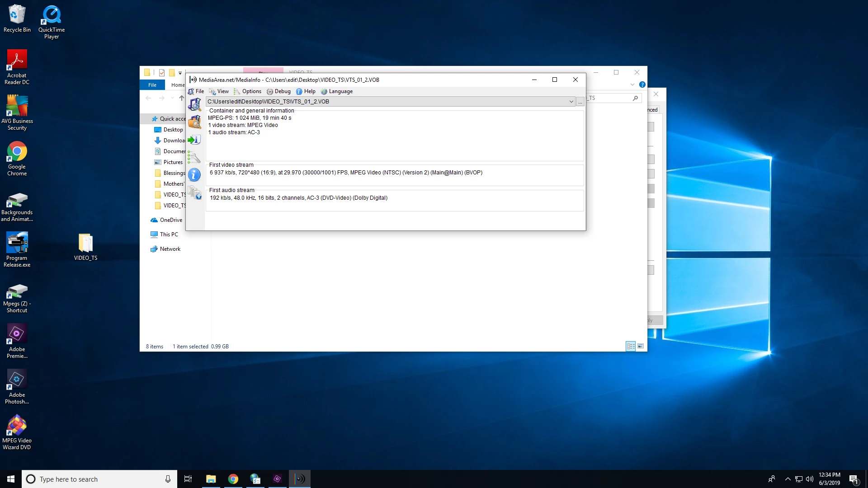Open the quick access toolbar customize dropdown
The height and width of the screenshot is (488, 868).
180,73
